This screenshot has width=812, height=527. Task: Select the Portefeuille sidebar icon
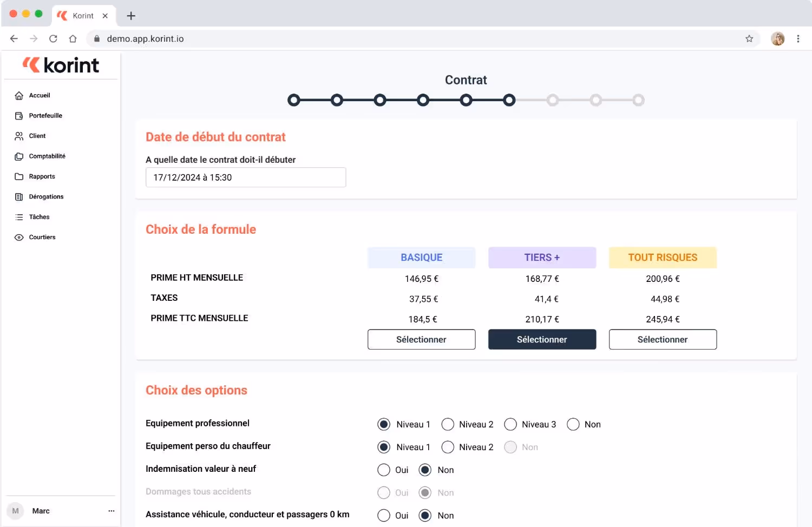click(x=19, y=115)
